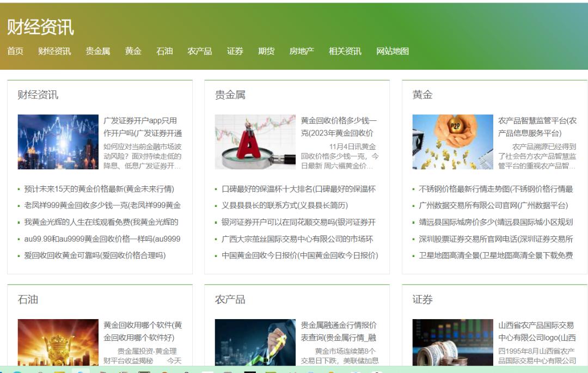The width and height of the screenshot is (588, 373).
Task: Open the golden cauldron thumbnail under 石油
Action: pos(58,342)
